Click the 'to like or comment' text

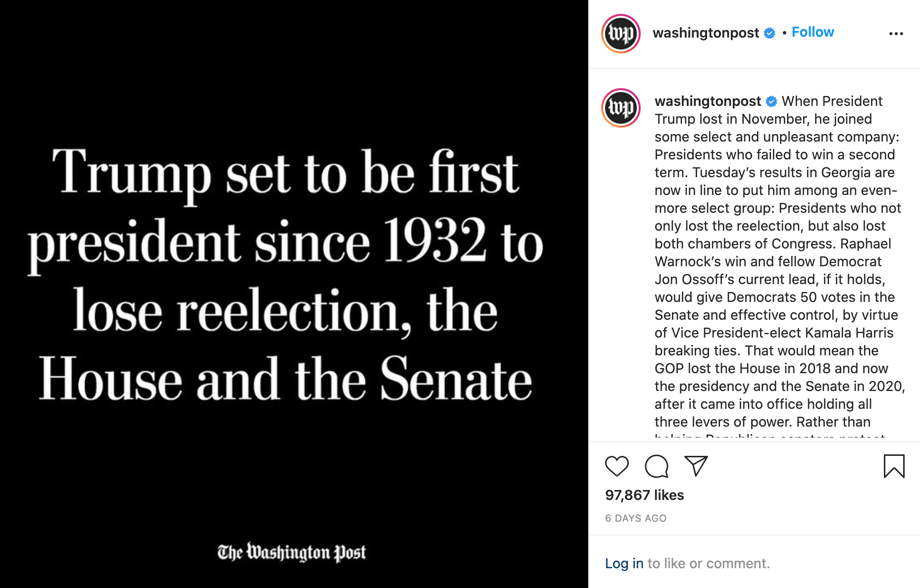click(x=708, y=563)
